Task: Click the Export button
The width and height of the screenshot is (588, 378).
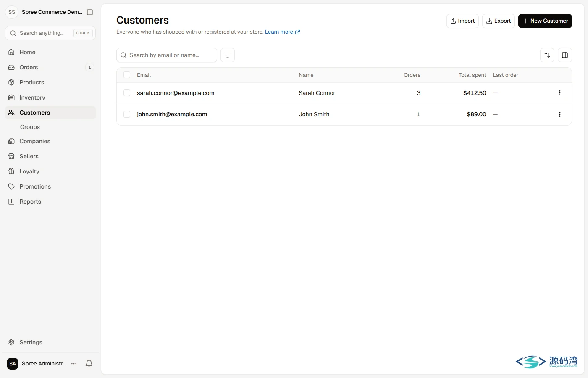Action: pos(499,21)
